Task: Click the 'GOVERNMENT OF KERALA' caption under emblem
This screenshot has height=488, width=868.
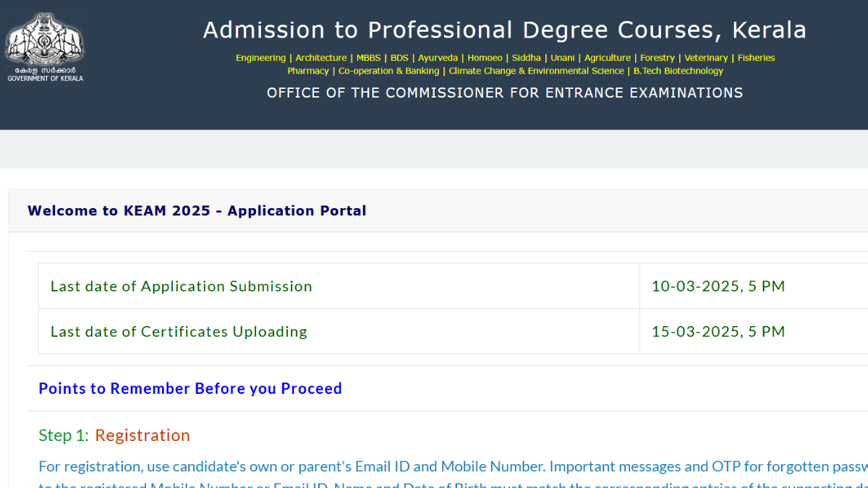Action: [x=45, y=78]
